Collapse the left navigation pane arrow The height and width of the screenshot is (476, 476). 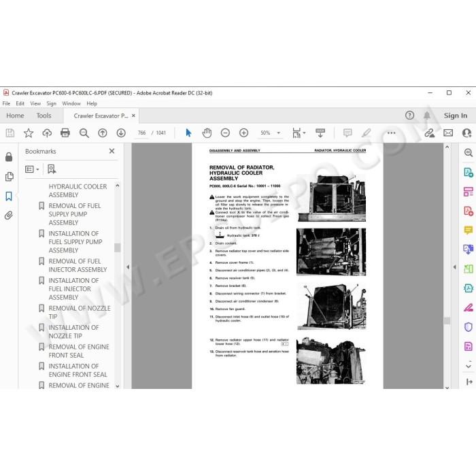[x=128, y=267]
